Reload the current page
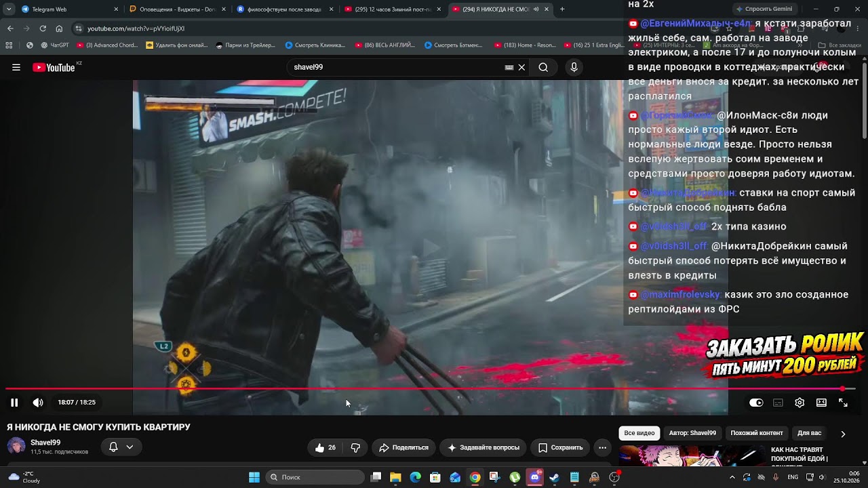Viewport: 868px width, 488px height. [43, 28]
